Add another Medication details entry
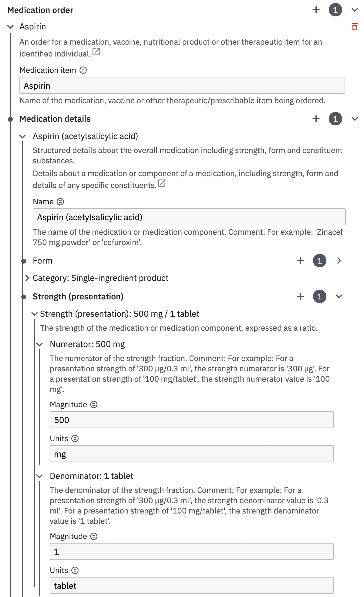The width and height of the screenshot is (364, 597). tap(316, 119)
